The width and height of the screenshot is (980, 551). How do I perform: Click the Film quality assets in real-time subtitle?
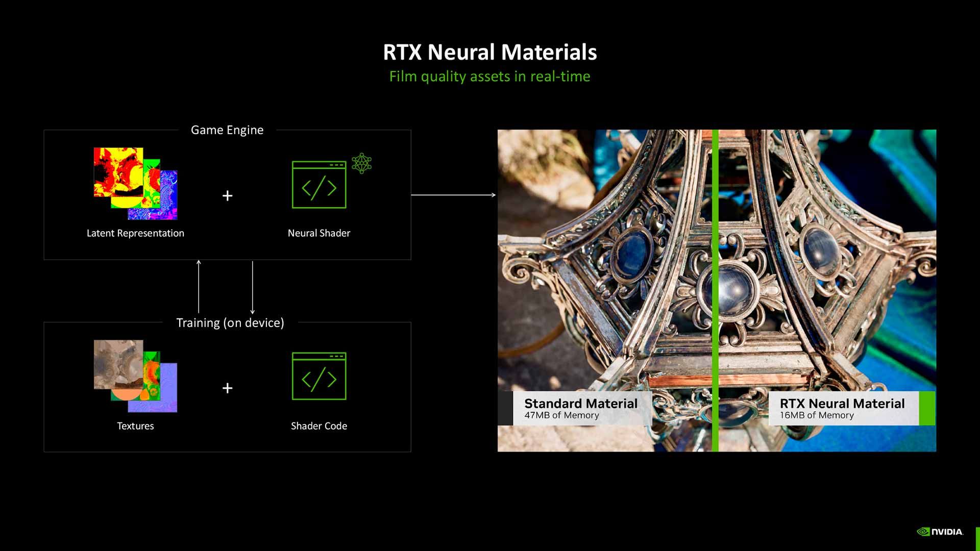pyautogui.click(x=489, y=76)
